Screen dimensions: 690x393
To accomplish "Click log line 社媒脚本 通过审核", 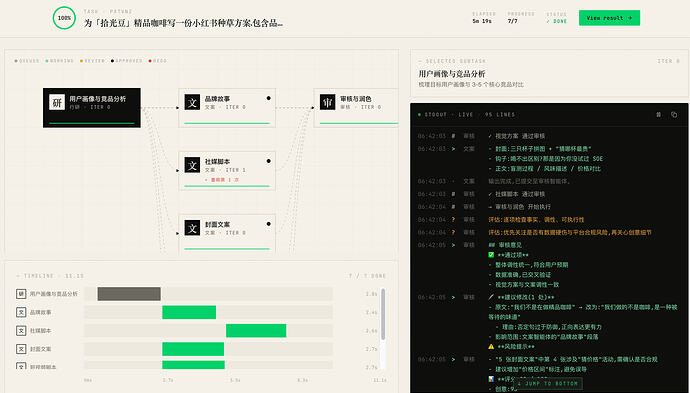I will point(517,194).
